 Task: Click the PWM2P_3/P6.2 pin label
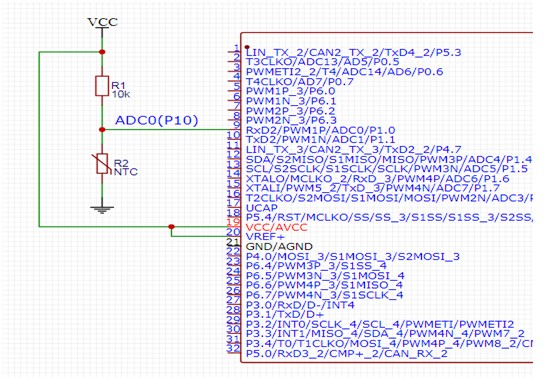pyautogui.click(x=290, y=111)
